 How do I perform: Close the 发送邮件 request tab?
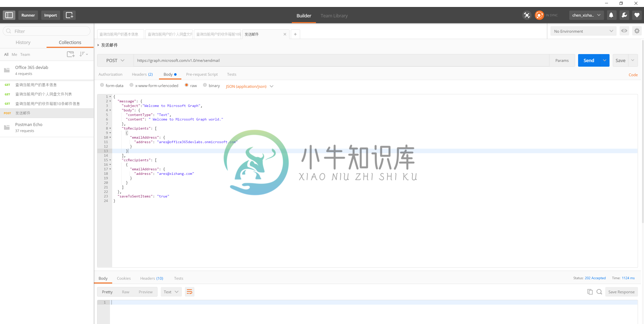(x=285, y=34)
